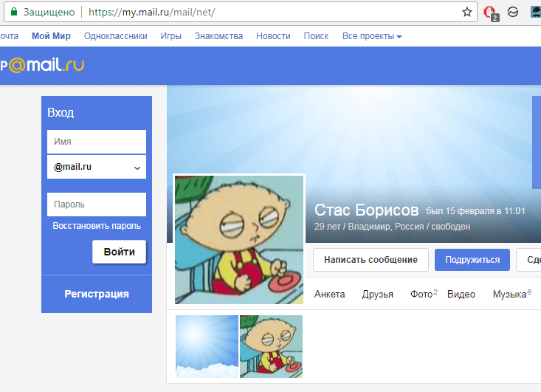Image resolution: width=541 pixels, height=392 pixels.
Task: Open Поиск in the navigation bar
Action: [316, 36]
